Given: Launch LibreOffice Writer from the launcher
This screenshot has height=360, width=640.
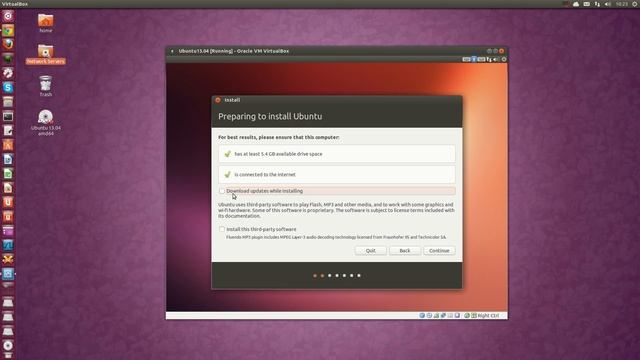Looking at the screenshot, I should [x=8, y=159].
